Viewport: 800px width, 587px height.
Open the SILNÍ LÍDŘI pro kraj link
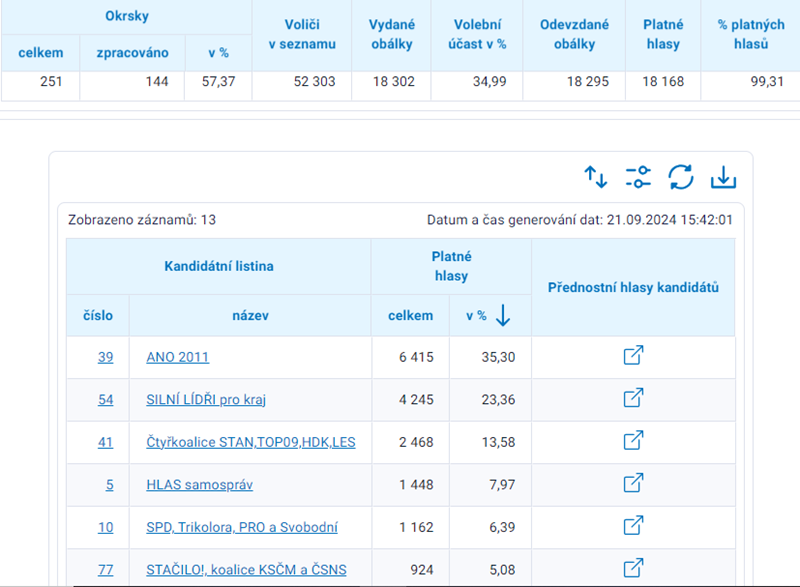(x=205, y=400)
